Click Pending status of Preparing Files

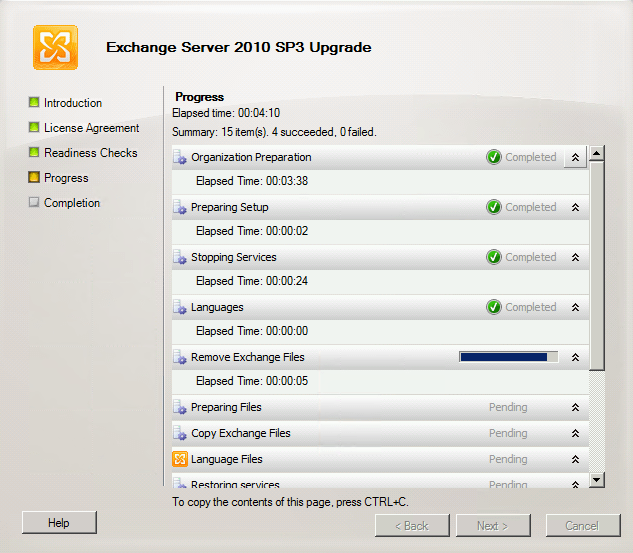[508, 407]
